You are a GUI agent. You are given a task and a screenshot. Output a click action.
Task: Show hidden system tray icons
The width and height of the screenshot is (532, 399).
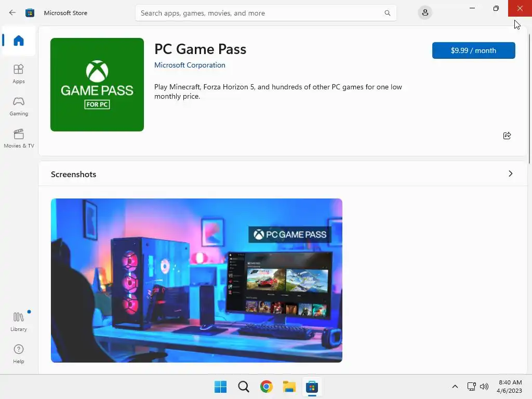tap(455, 387)
